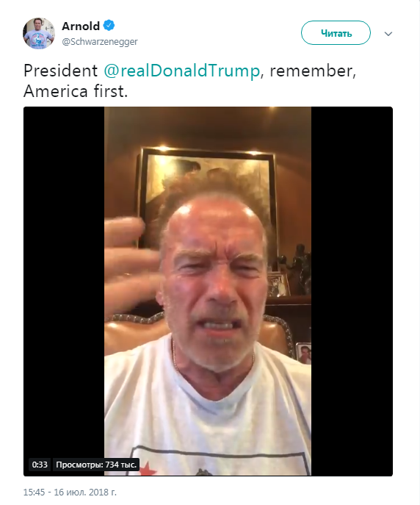Click the raised hand in the video

[128, 264]
